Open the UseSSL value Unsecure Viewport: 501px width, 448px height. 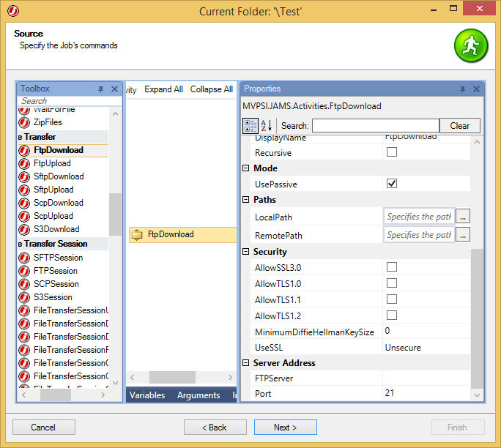[x=426, y=348]
